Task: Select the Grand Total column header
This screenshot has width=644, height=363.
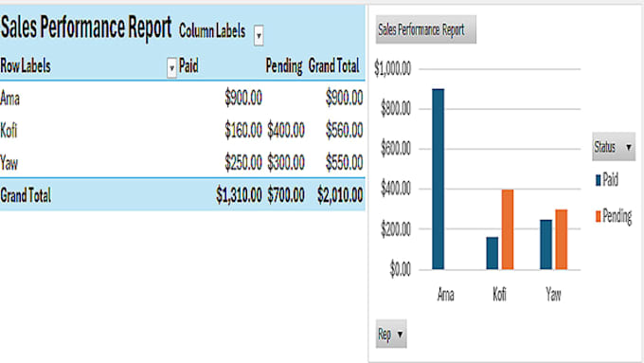Action: coord(334,65)
